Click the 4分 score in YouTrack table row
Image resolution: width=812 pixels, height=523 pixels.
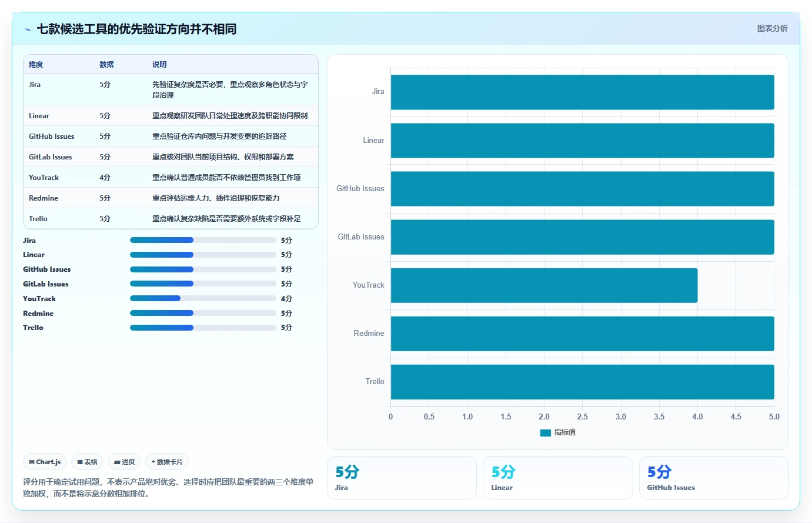click(x=105, y=178)
